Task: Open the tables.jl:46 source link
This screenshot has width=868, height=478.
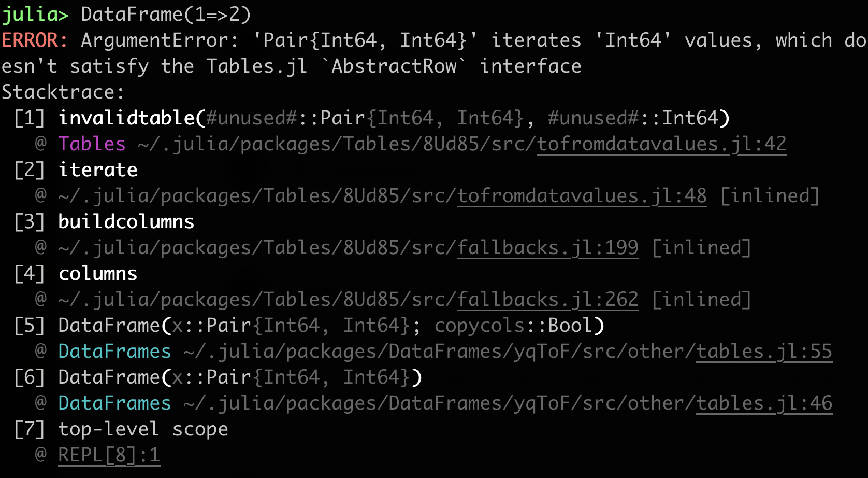Action: coord(764,403)
